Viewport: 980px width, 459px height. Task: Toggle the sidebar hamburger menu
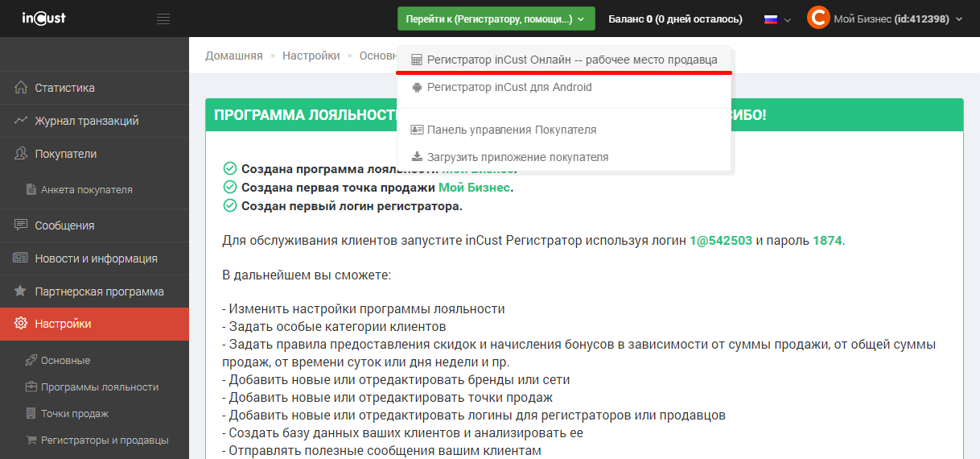163,19
